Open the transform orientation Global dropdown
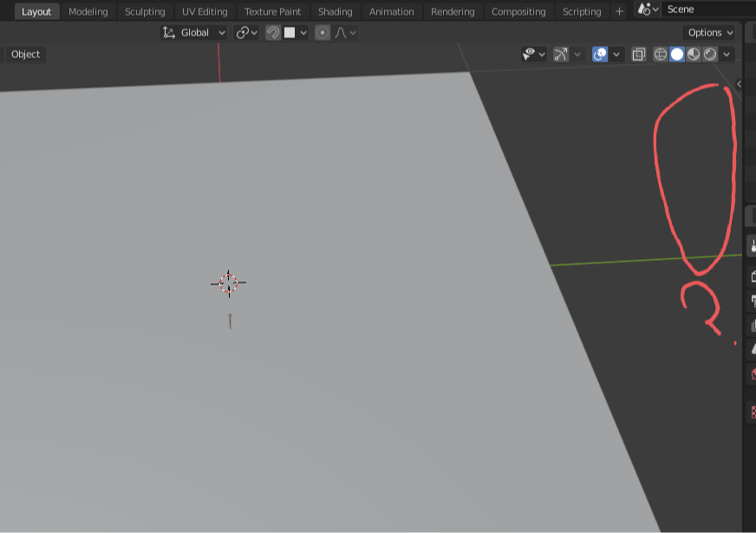The height and width of the screenshot is (533, 756). tap(192, 32)
